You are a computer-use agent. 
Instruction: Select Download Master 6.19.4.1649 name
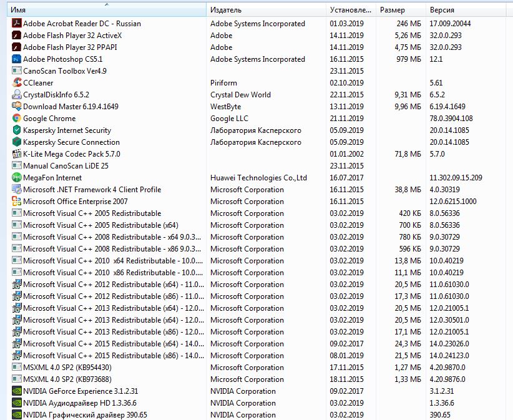click(71, 107)
